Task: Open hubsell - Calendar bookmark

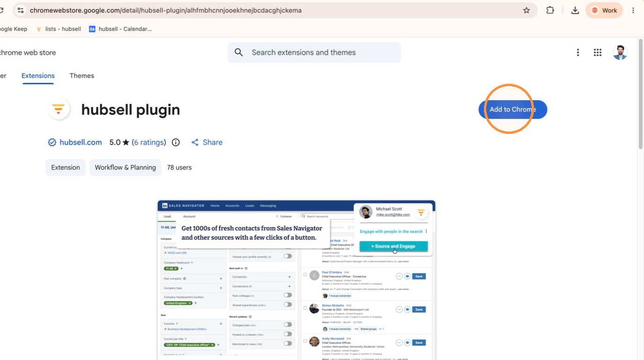Action: [x=120, y=29]
